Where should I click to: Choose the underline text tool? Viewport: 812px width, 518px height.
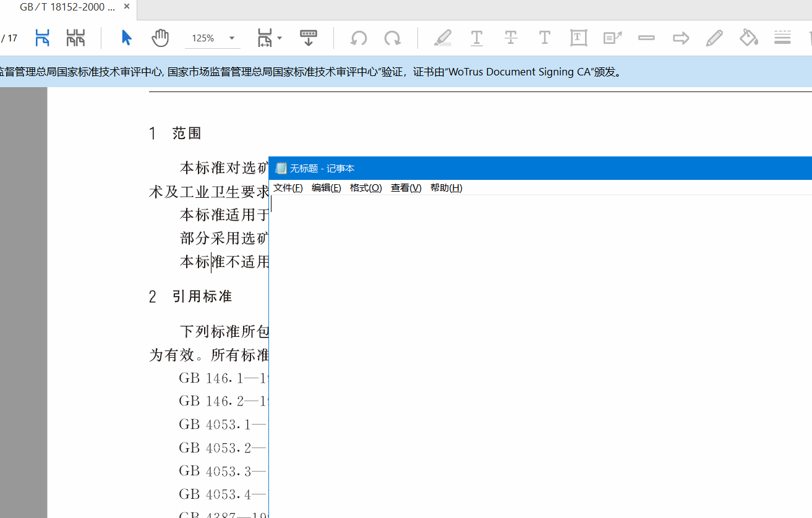point(477,38)
